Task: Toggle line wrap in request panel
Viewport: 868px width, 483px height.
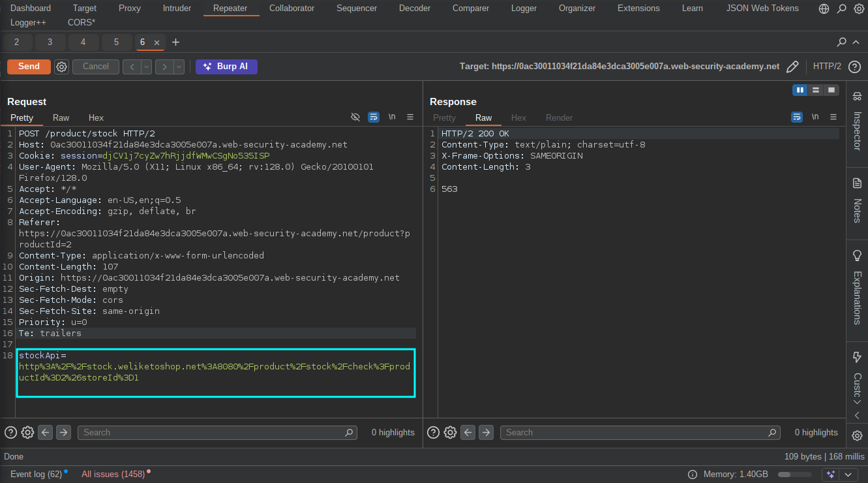Action: click(374, 117)
